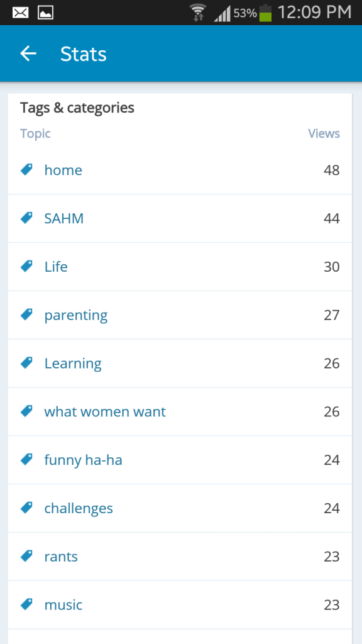Image resolution: width=362 pixels, height=644 pixels.
Task: Select the tag icon beside parenting
Action: pos(26,314)
